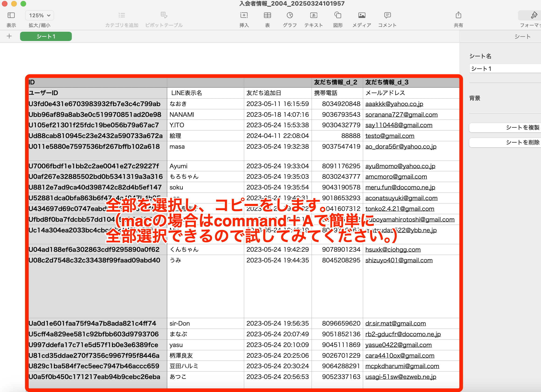This screenshot has width=541, height=392.
Task: Click the シートを複製 button
Action: coord(522,127)
